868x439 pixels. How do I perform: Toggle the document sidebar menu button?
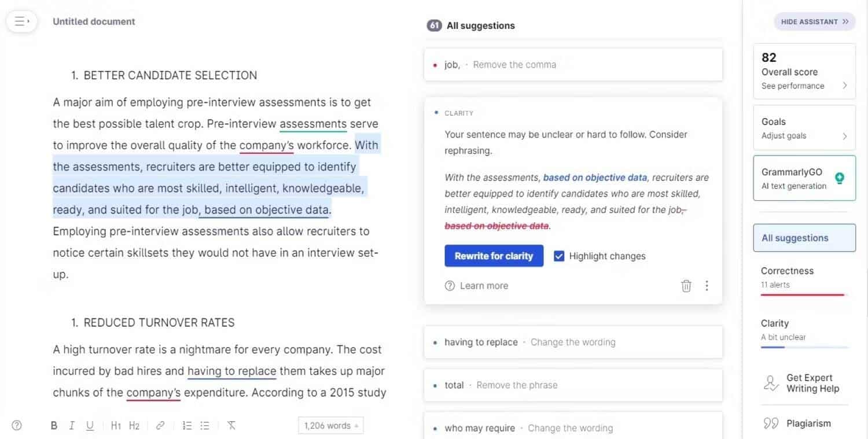[x=21, y=21]
